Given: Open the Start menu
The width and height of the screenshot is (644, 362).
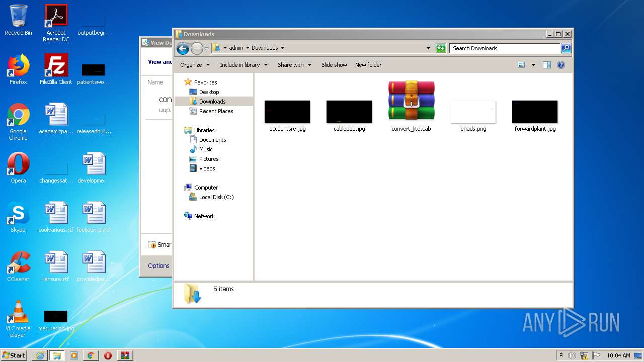Looking at the screenshot, I should tap(14, 355).
